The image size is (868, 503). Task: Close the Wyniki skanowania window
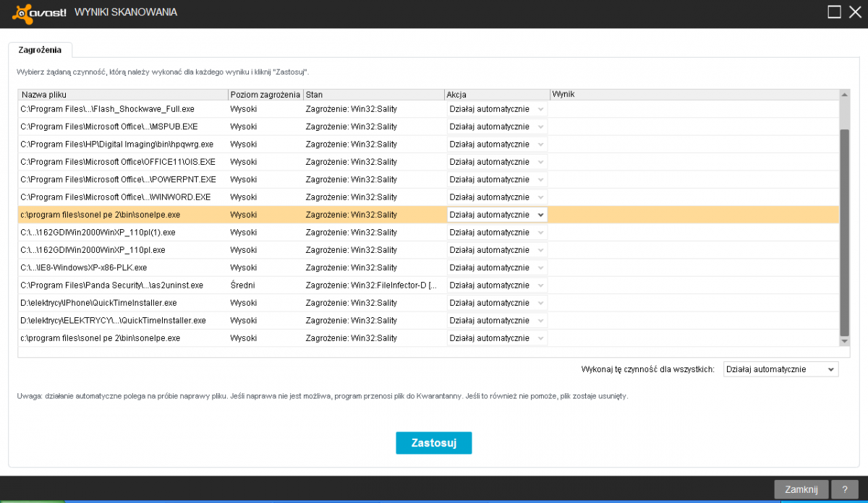855,12
